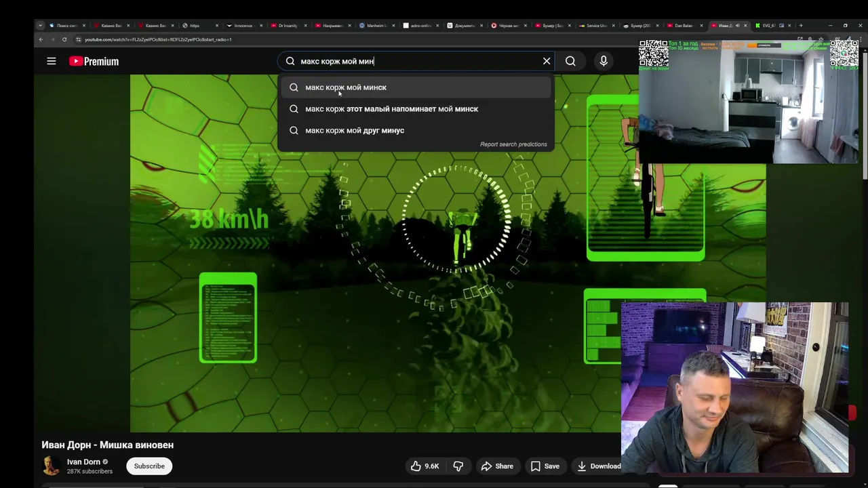Open the YouTube guide hamburger menu

51,61
